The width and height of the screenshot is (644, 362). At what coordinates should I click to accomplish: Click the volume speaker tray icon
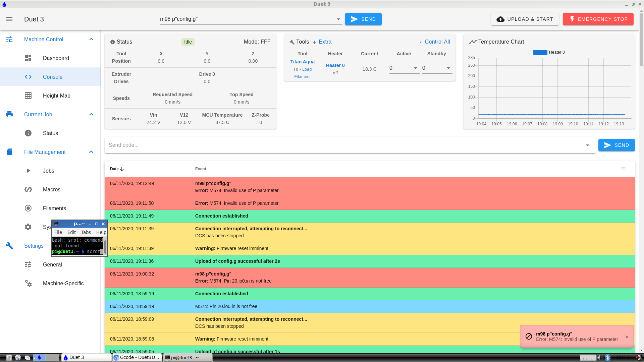pos(600,358)
